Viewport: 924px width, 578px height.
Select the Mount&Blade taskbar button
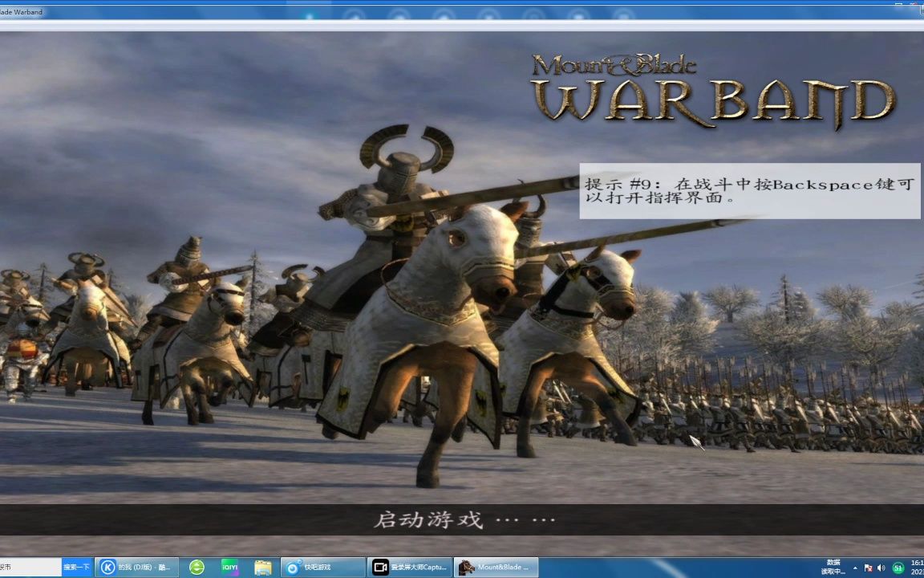point(496,568)
